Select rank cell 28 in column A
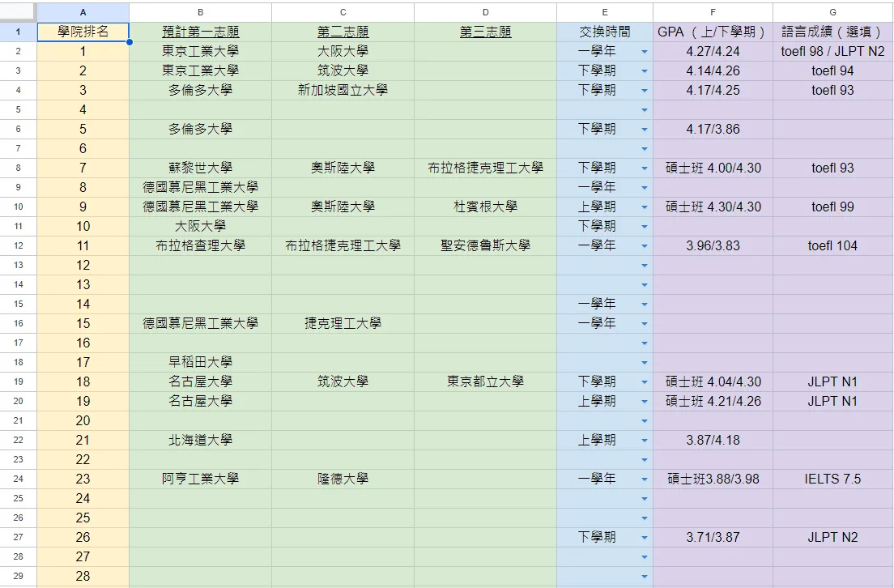The width and height of the screenshot is (894, 588). tap(83, 576)
